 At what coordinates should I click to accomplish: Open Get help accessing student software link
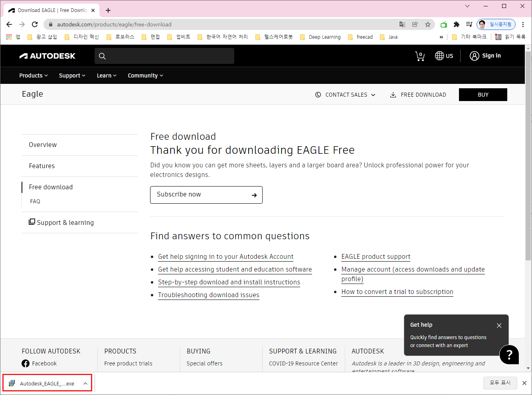[235, 270]
